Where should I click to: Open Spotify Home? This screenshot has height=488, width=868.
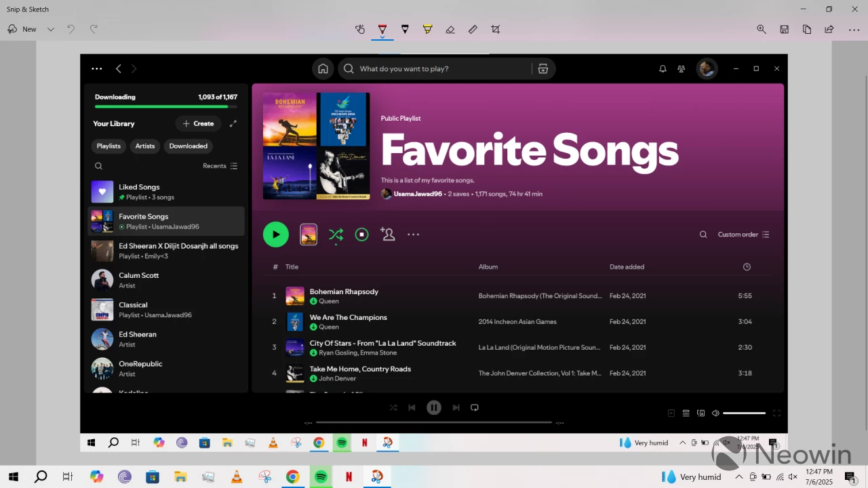pos(323,68)
